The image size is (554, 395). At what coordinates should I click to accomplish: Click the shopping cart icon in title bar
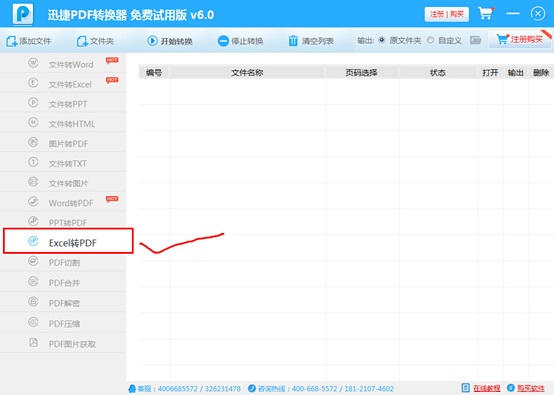(486, 14)
